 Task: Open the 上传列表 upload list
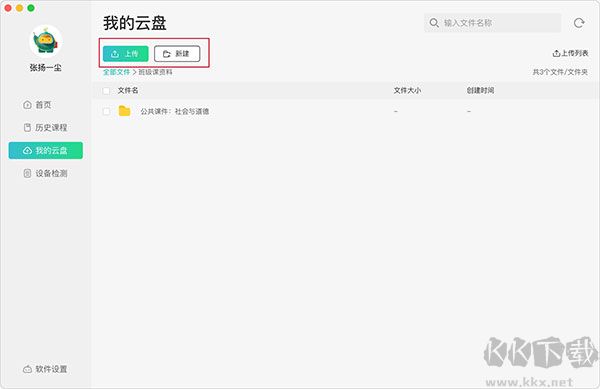(x=570, y=53)
